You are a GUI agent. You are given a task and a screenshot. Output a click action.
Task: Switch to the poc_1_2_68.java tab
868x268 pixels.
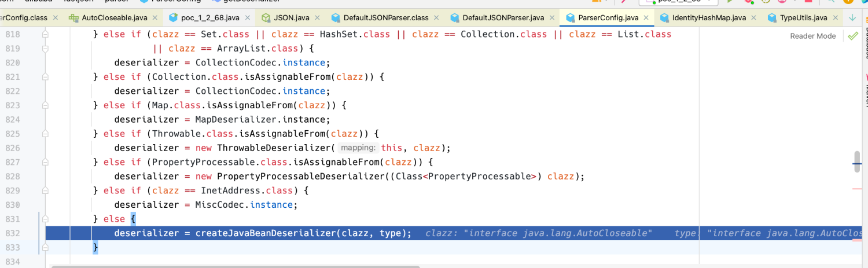209,18
